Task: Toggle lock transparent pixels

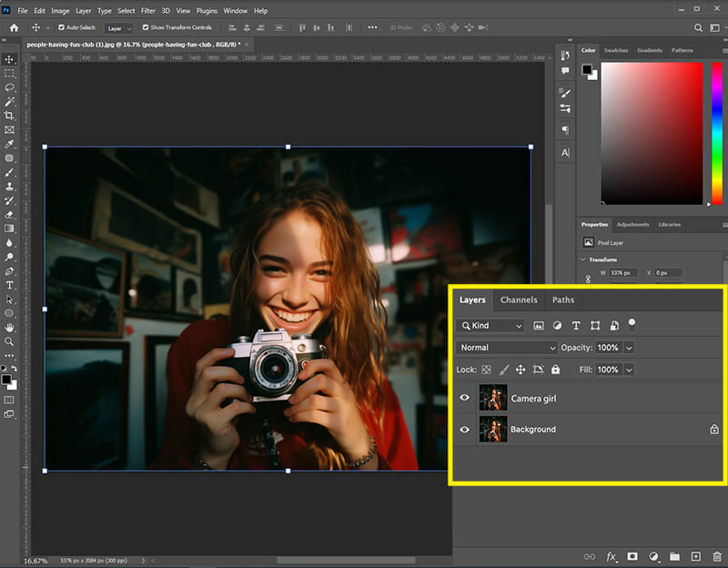Action: 486,370
